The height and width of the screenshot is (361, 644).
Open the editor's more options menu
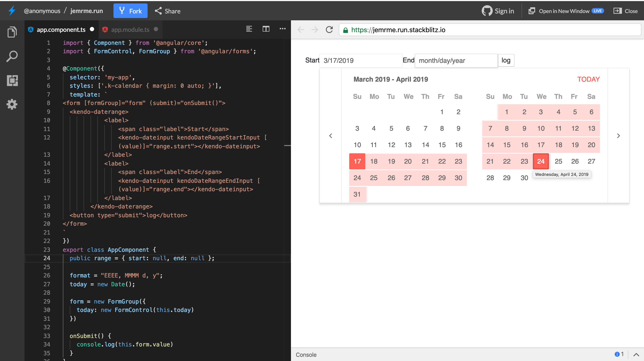tap(282, 29)
